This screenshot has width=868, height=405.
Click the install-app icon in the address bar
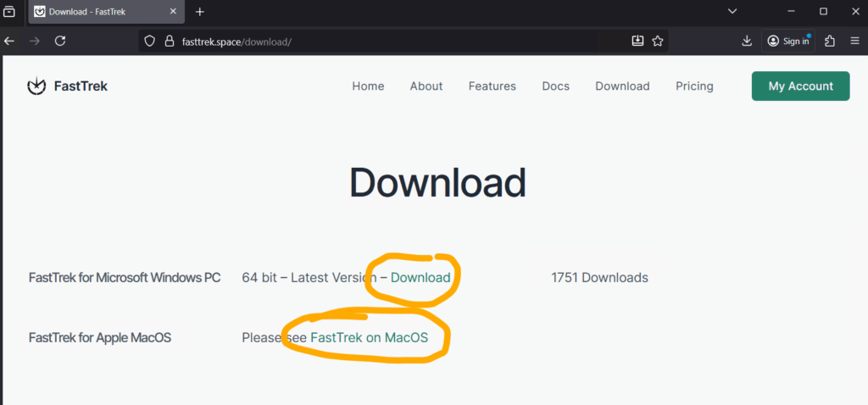click(638, 41)
